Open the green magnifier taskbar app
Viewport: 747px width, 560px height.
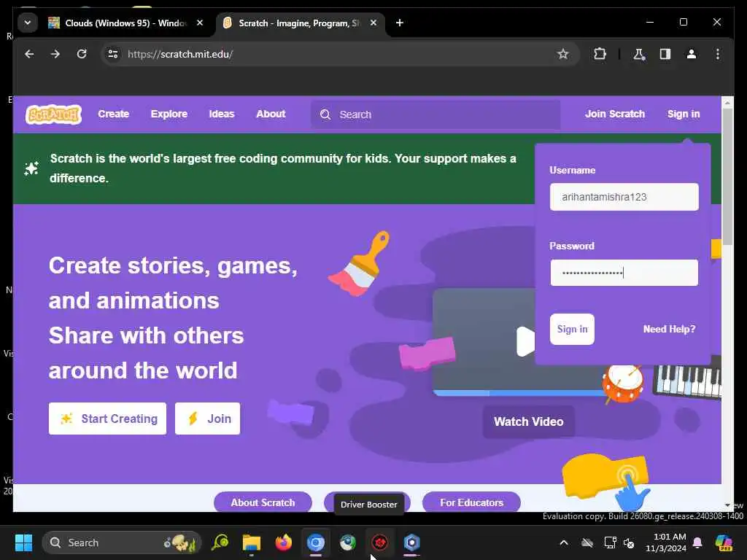coord(220,542)
